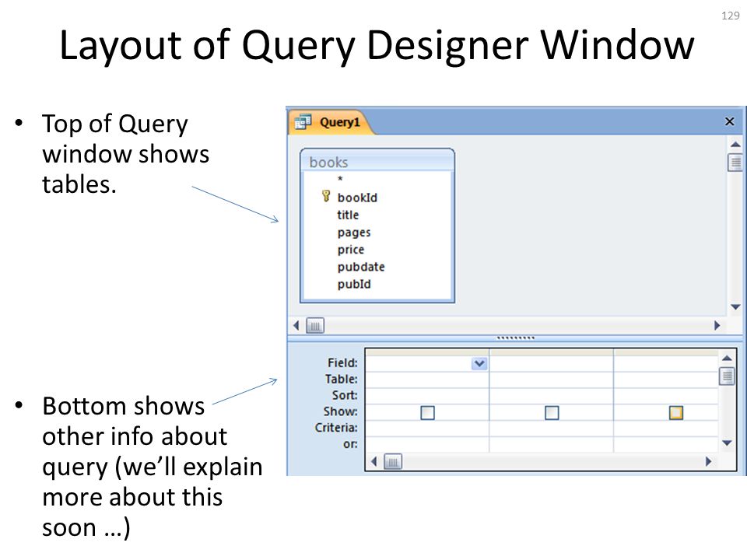Click the up arrow of table pane scrollbar
747x560 pixels.
click(x=735, y=145)
